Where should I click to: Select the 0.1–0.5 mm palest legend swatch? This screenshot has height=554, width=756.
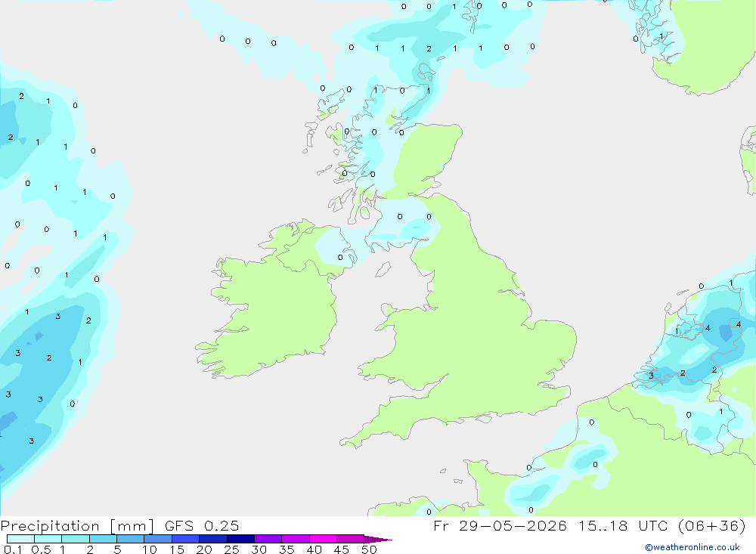coord(20,539)
